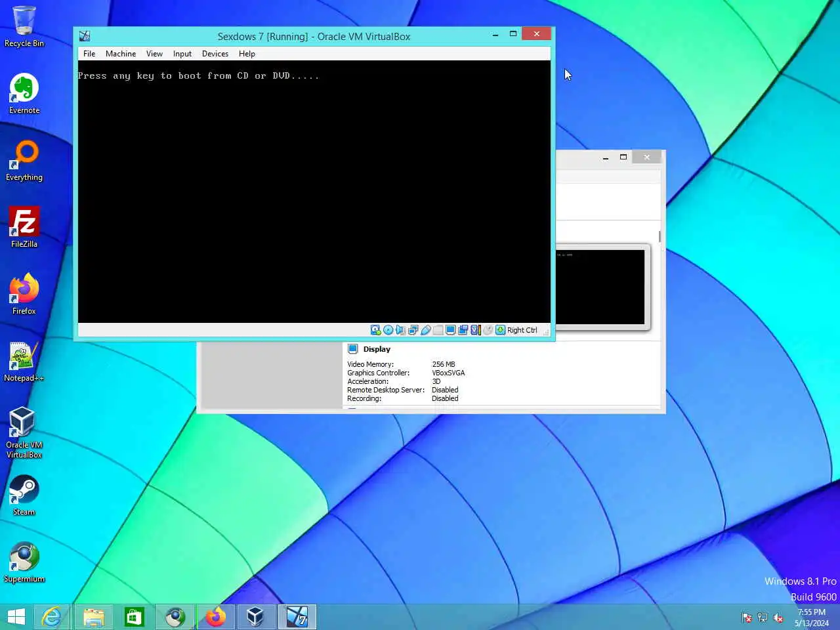Click the Right Ctrl host key label

coord(522,330)
